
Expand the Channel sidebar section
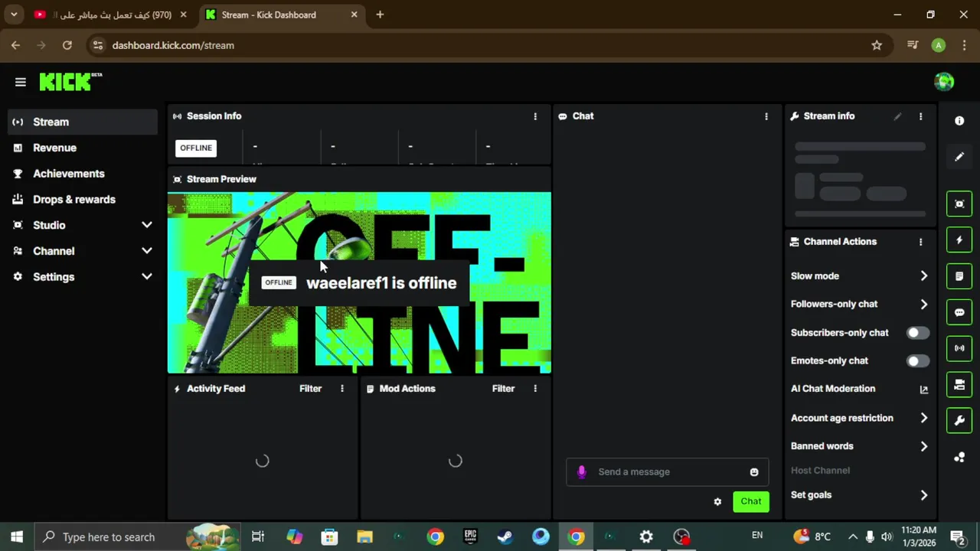click(146, 251)
